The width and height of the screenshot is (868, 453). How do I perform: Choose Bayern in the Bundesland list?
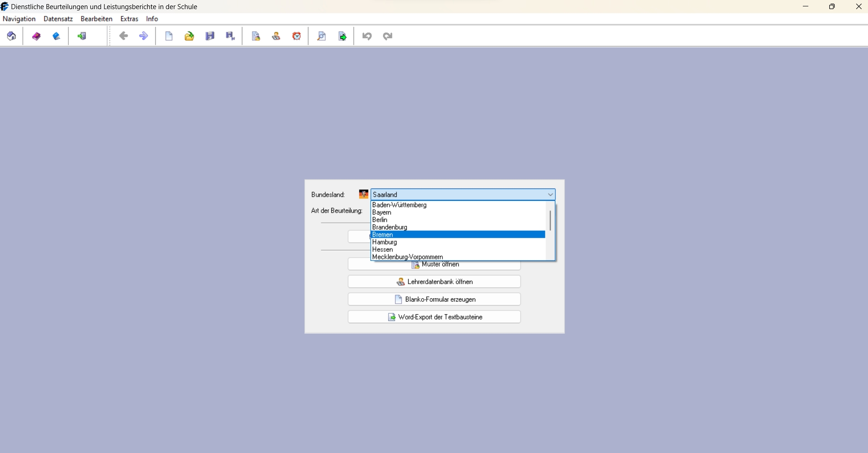(458, 212)
